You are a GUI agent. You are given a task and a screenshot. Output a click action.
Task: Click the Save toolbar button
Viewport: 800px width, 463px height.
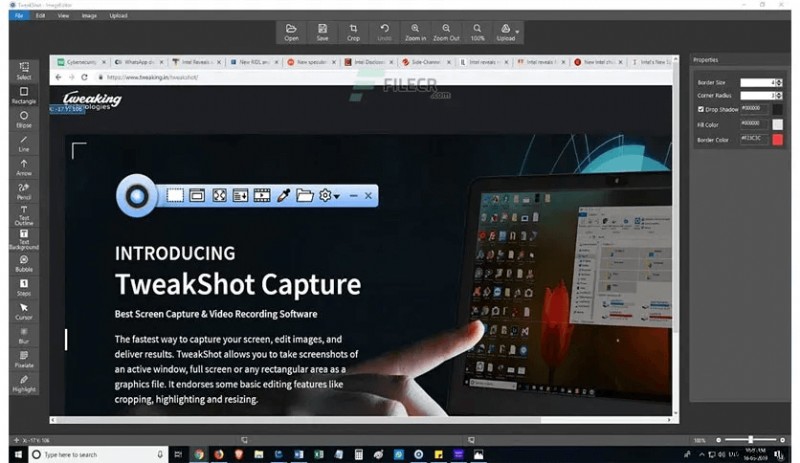[x=322, y=32]
